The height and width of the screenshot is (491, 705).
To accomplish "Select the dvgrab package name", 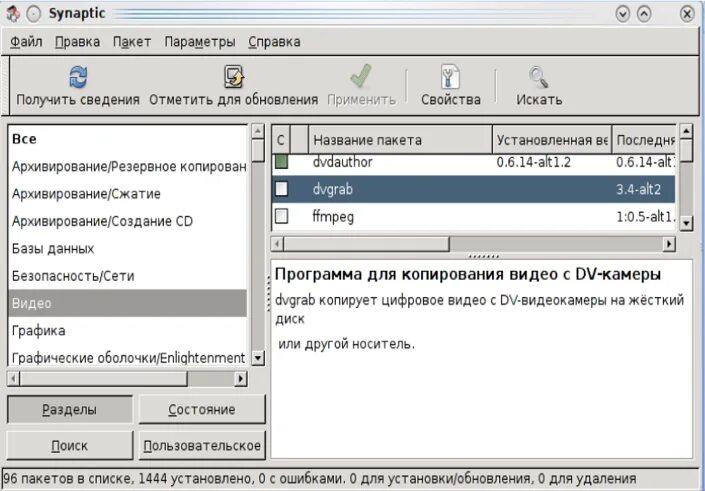I will [332, 189].
